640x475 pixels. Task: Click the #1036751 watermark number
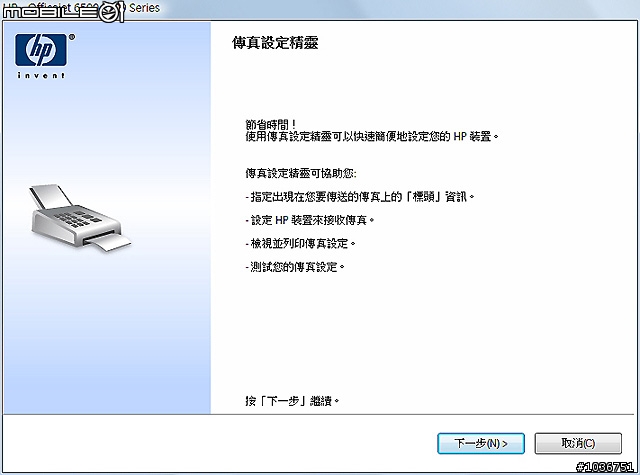click(604, 466)
